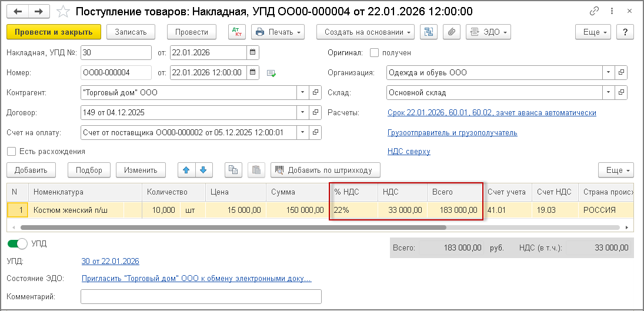Open calendar for the Накладная, УПД date

pos(253,52)
